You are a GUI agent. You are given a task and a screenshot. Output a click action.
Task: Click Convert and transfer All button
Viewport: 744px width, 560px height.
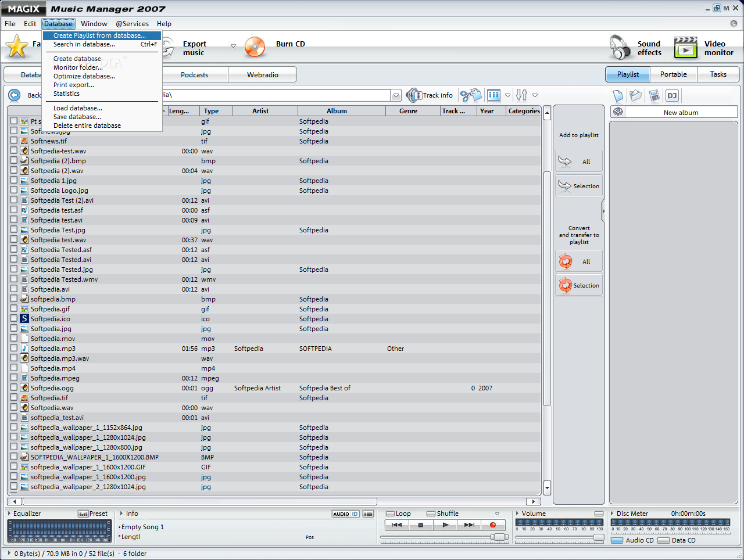579,261
